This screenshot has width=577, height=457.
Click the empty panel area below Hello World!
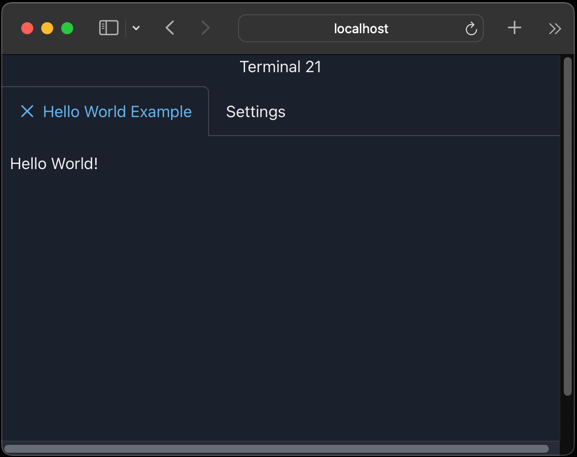[x=280, y=305]
